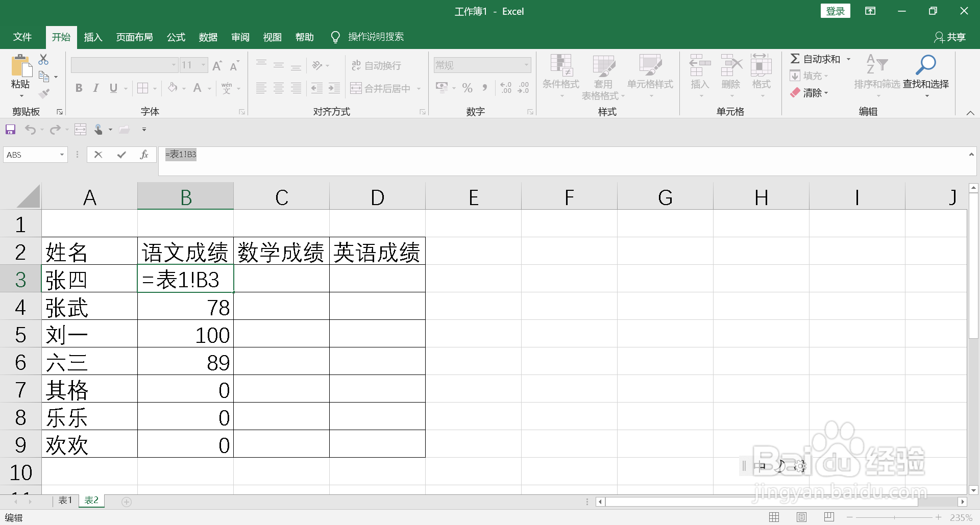Viewport: 980px width, 525px height.
Task: Confirm formula with the checkmark button
Action: point(121,154)
